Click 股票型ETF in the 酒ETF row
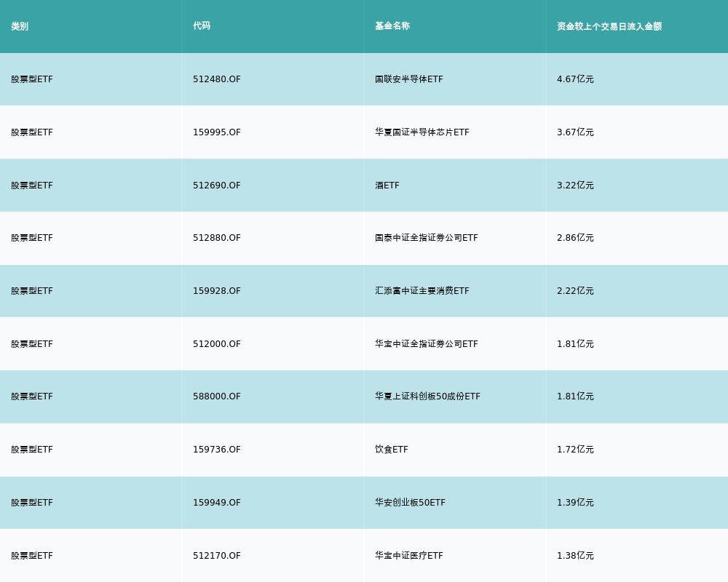 pyautogui.click(x=32, y=186)
